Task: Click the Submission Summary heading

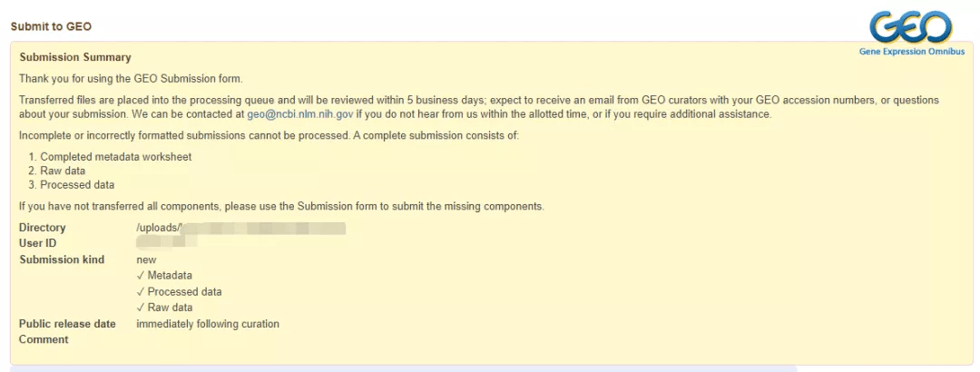Action: pos(75,58)
